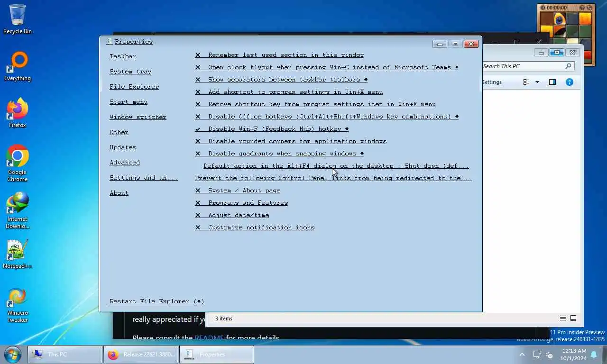Click the view layout icon in This PC toolbar

click(x=526, y=82)
